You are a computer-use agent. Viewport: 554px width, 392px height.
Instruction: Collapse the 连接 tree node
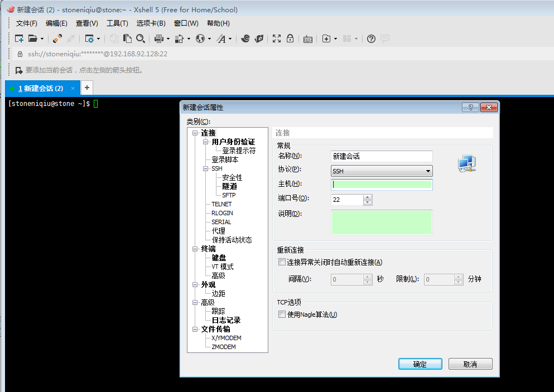(195, 133)
